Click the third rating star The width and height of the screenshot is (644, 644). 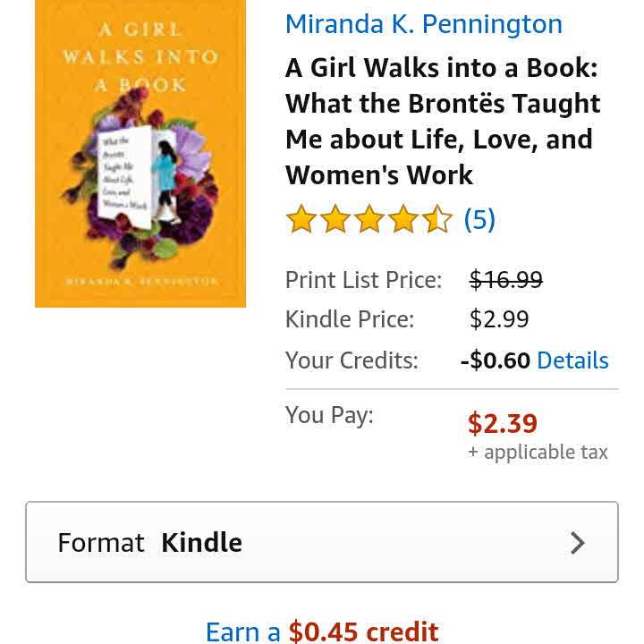click(369, 218)
